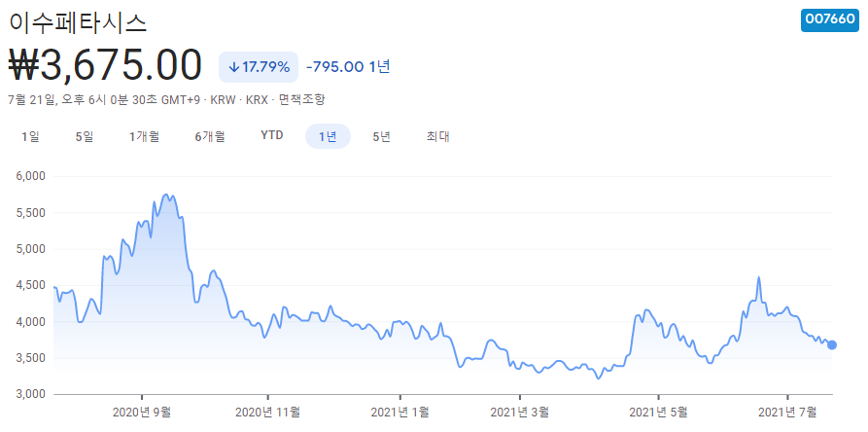Viewport: 868px width, 432px height.
Task: Click the endpoint dot on the chart line
Action: [831, 345]
